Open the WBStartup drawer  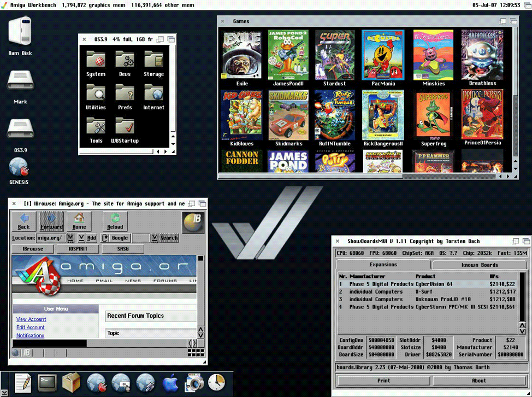[x=125, y=126]
